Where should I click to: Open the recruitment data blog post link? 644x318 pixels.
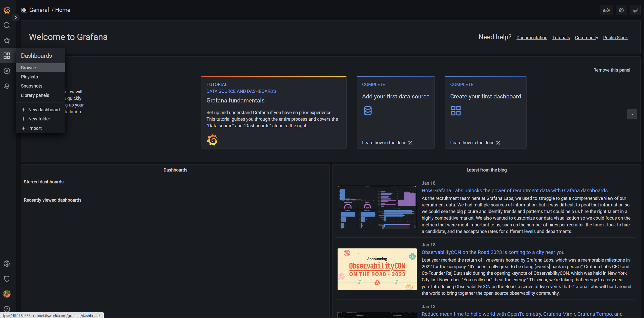(514, 190)
